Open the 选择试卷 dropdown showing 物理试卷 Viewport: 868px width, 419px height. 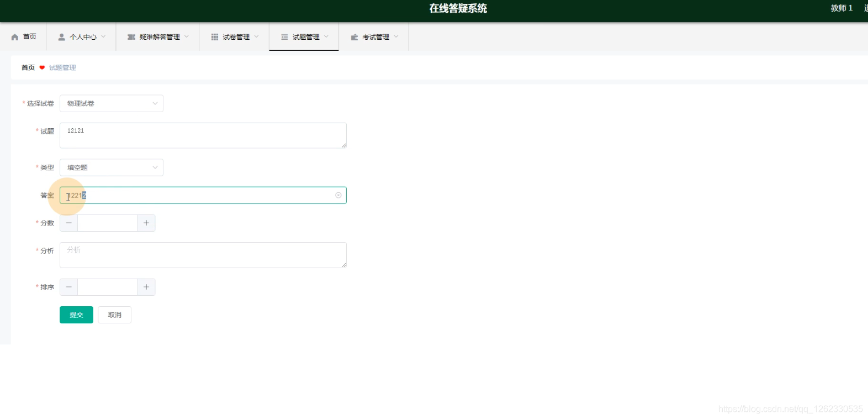(112, 103)
